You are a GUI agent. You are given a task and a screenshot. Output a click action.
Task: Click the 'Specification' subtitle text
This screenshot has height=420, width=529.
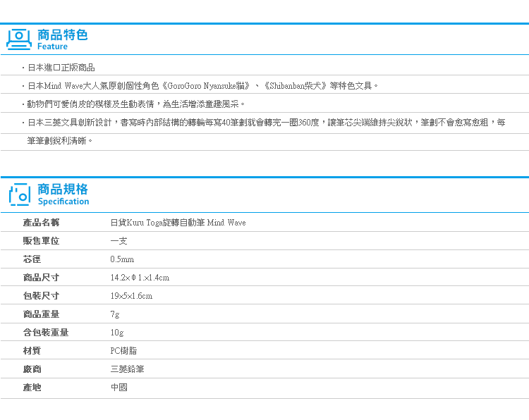[63, 202]
